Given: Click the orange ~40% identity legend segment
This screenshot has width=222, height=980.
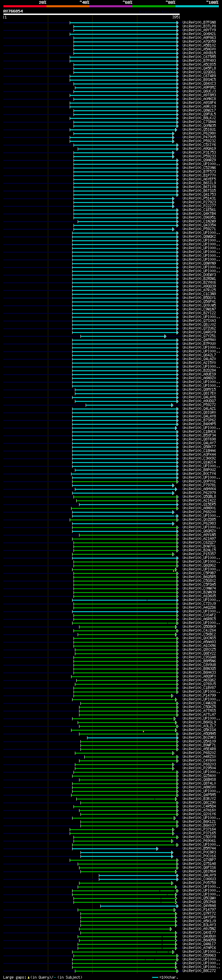Looking at the screenshot, I should pyautogui.click(x=68, y=6).
